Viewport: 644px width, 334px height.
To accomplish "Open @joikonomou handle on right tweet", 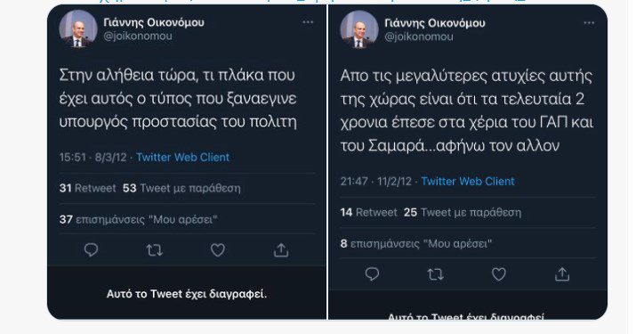I will point(419,37).
